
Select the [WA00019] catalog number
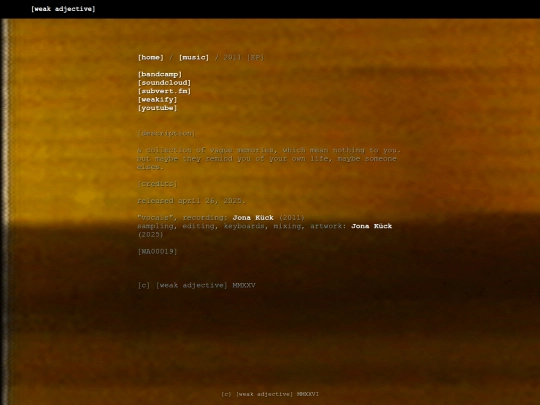point(157,251)
